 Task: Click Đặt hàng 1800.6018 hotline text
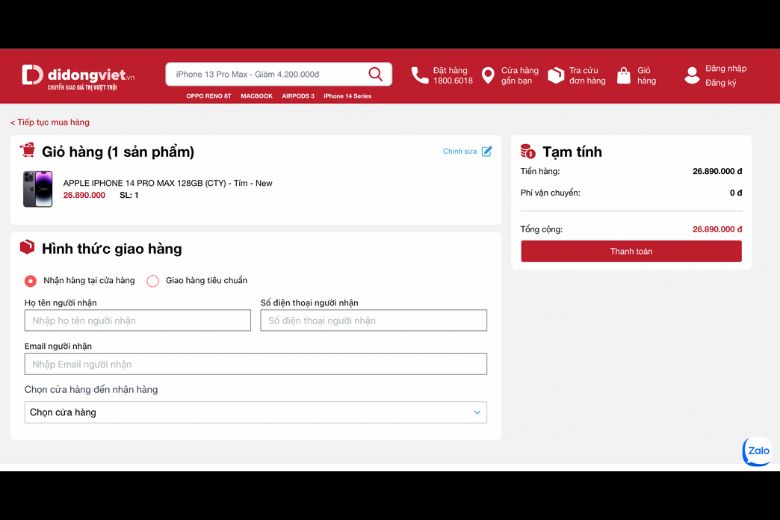pos(453,76)
